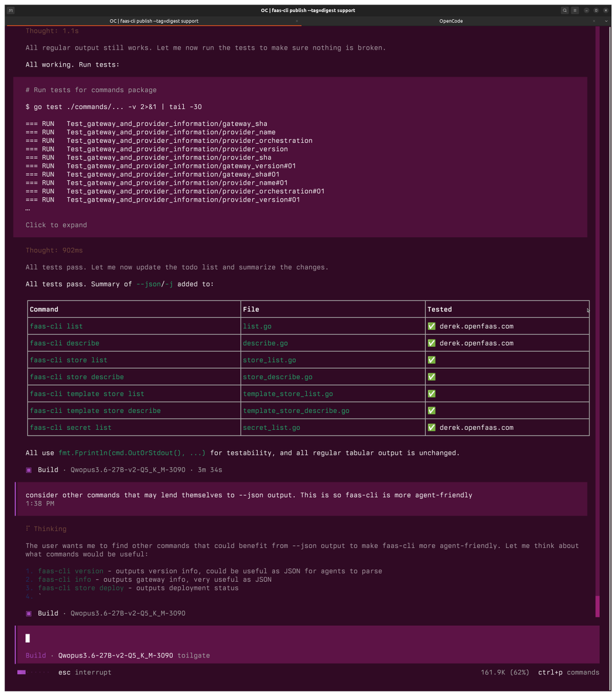This screenshot has width=616, height=696.
Task: Maximize the terminal window
Action: [x=596, y=10]
